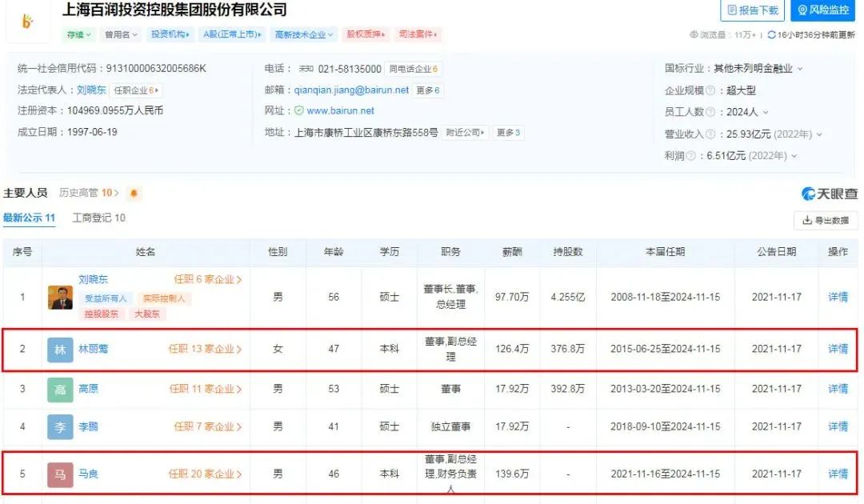Viewport: 864px width, 504px height.
Task: Click help icon next to 营业收入
Action: click(x=710, y=134)
